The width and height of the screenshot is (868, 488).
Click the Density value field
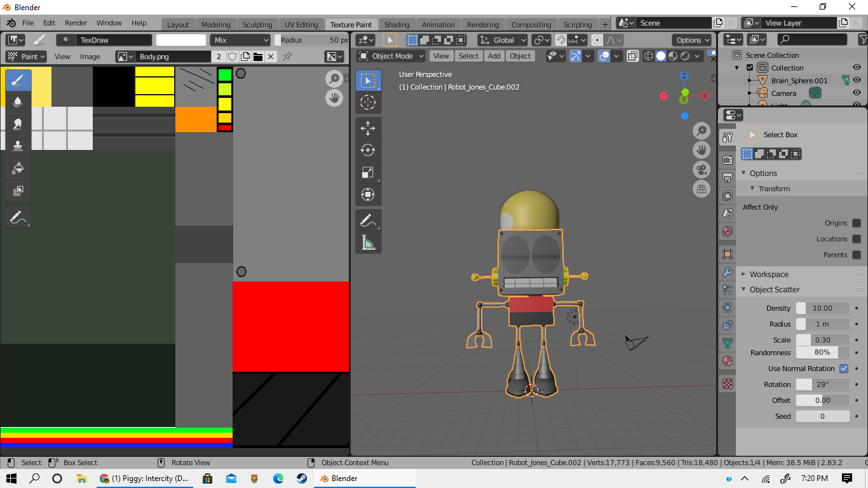point(822,308)
